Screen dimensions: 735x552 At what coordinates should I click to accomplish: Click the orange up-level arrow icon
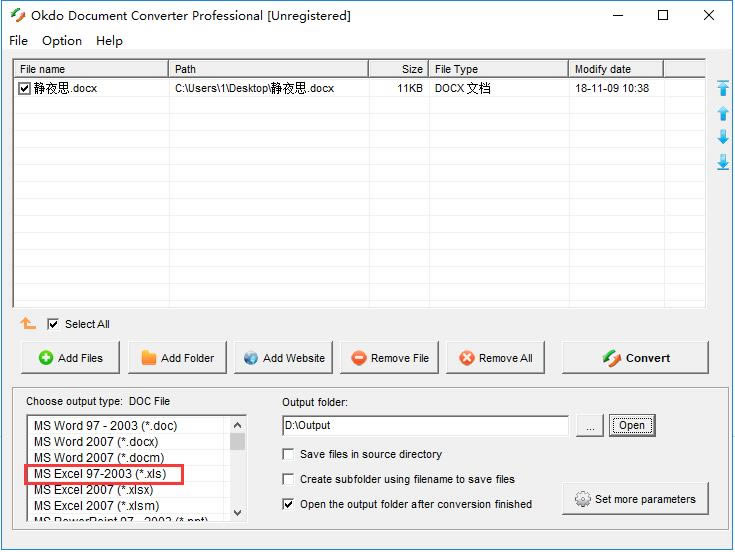click(x=28, y=324)
